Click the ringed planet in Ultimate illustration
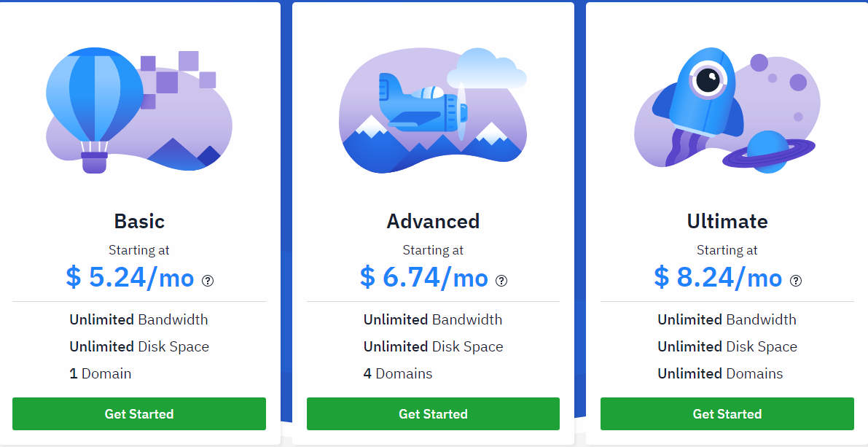The image size is (868, 447). (768, 152)
